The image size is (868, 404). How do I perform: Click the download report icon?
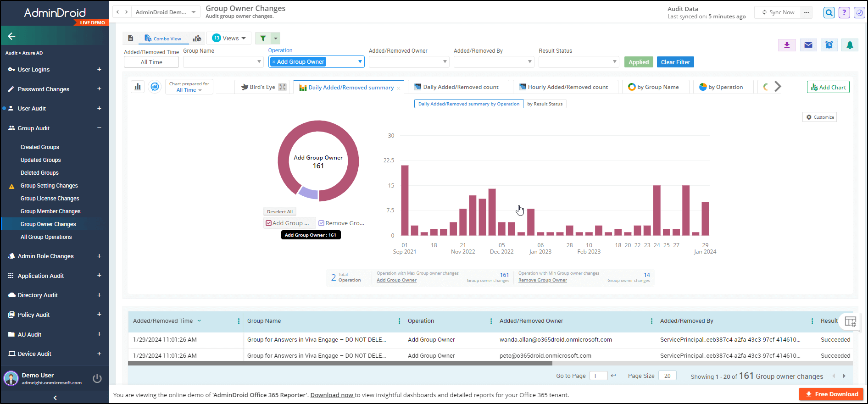tap(787, 45)
